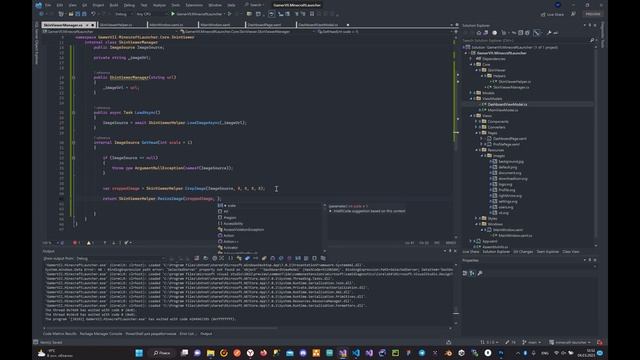640x360 pixels.
Task: Switch to the Package Manager Console tab
Action: (101, 334)
